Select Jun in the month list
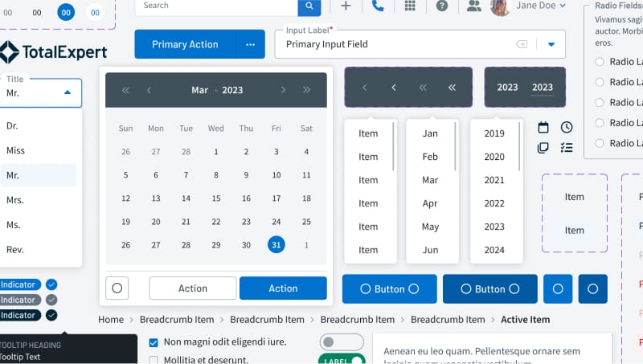 point(430,250)
